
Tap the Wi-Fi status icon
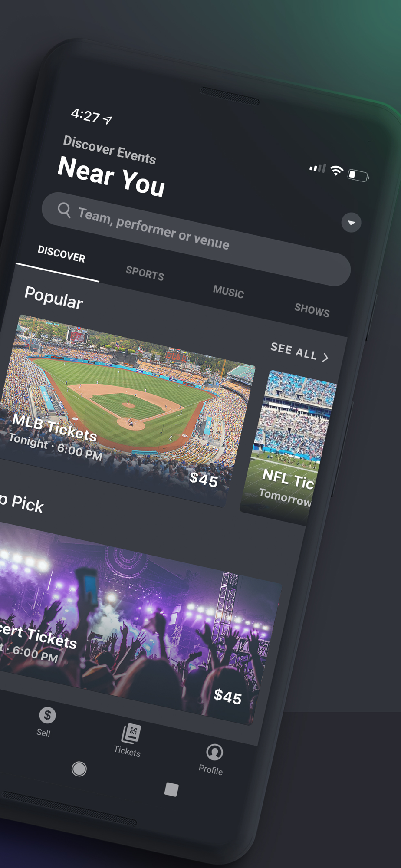tap(337, 170)
